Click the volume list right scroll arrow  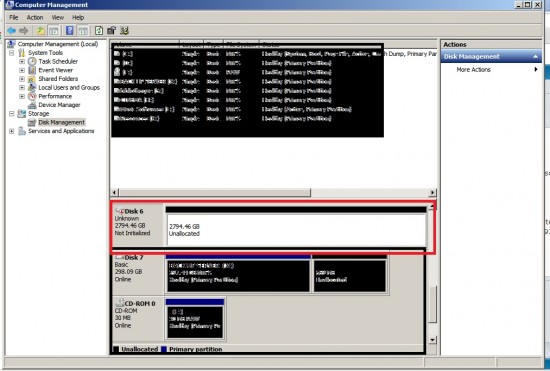[x=432, y=192]
